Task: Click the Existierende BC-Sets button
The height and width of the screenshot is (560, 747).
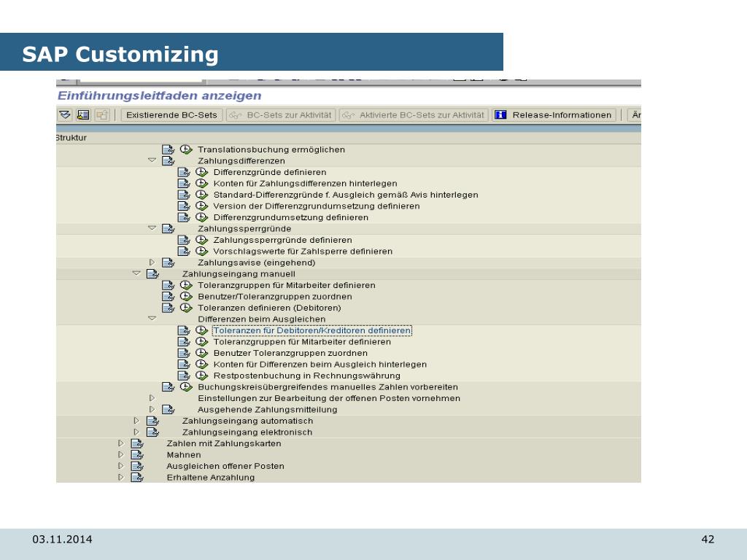Action: coord(171,114)
